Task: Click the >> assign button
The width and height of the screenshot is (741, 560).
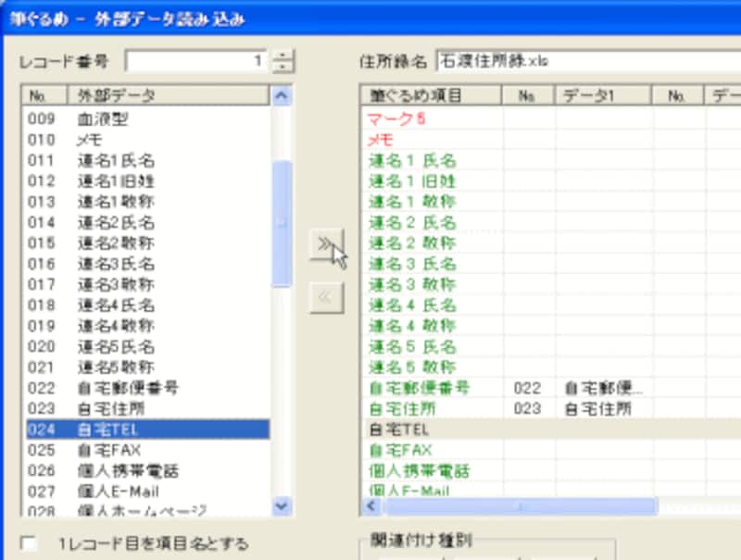Action: tap(325, 245)
